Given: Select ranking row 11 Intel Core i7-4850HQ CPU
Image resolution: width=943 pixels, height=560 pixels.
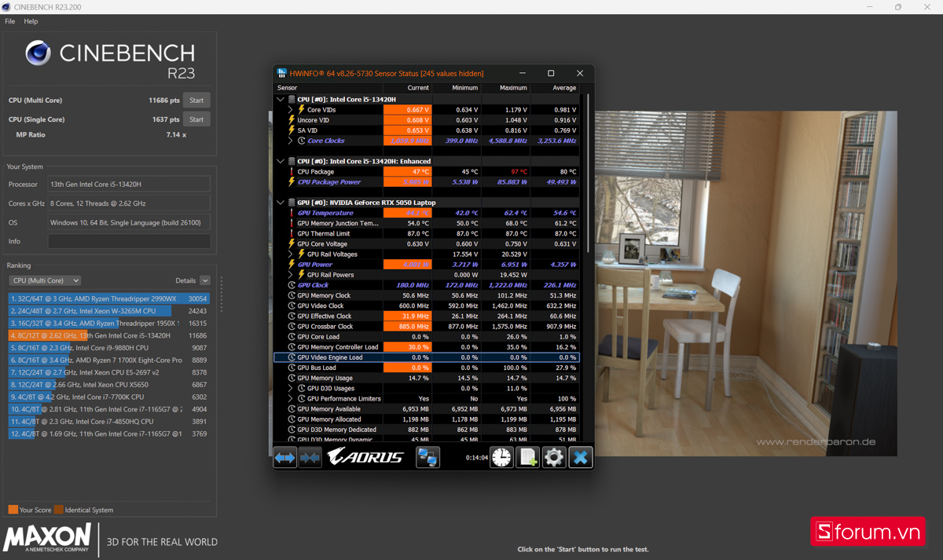Looking at the screenshot, I should [x=108, y=421].
